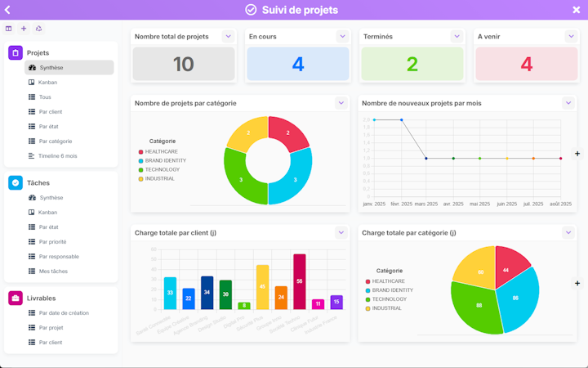Toggle the sidebar layout icon
Screen dimensions: 588x368
coord(9,29)
